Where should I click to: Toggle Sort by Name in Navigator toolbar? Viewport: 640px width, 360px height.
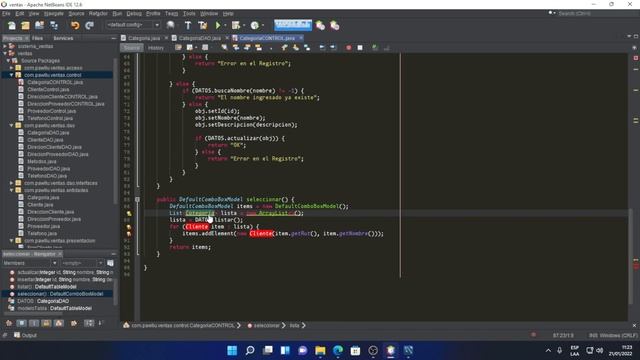(x=89, y=323)
